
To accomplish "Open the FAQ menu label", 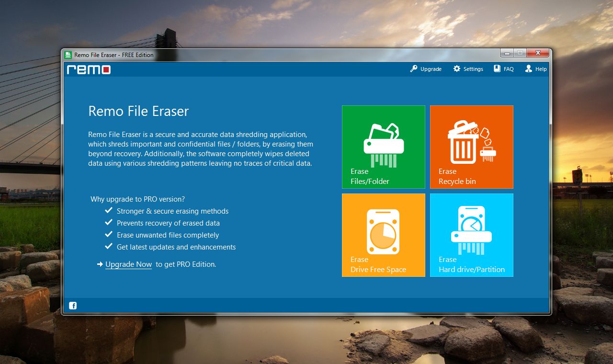I will [x=509, y=69].
